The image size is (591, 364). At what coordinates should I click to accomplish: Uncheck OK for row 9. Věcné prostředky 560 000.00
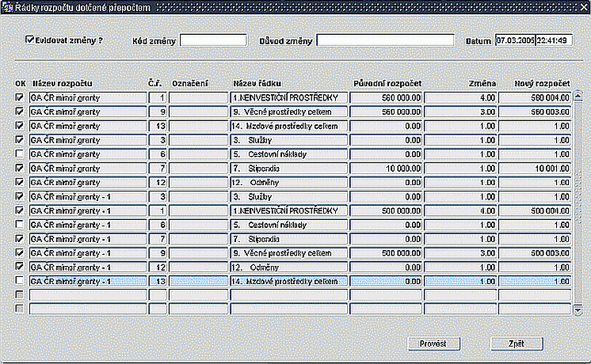(19, 112)
